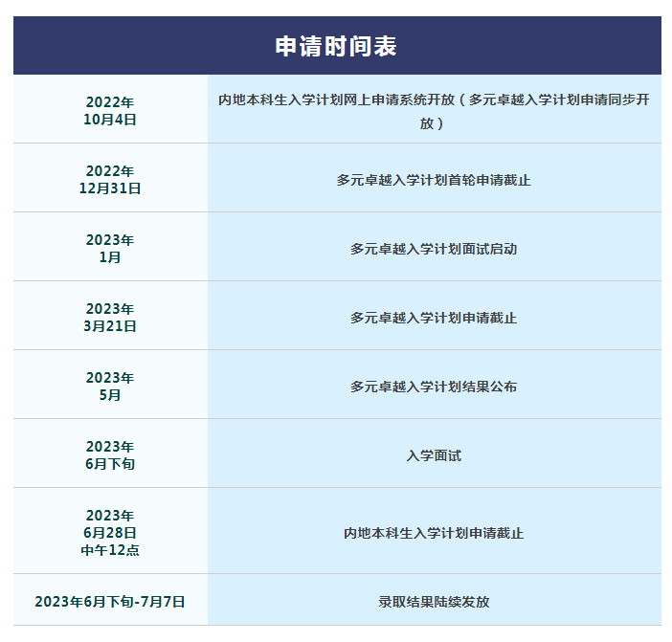Select the 2023年 5月 date cell

tap(110, 387)
